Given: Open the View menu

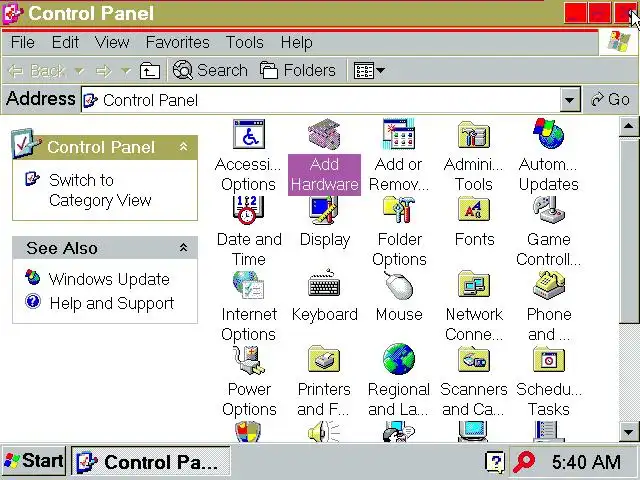Looking at the screenshot, I should [x=112, y=42].
